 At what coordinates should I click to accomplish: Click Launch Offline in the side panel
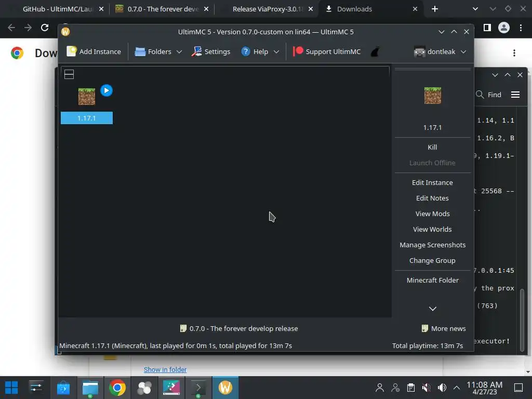(432, 163)
